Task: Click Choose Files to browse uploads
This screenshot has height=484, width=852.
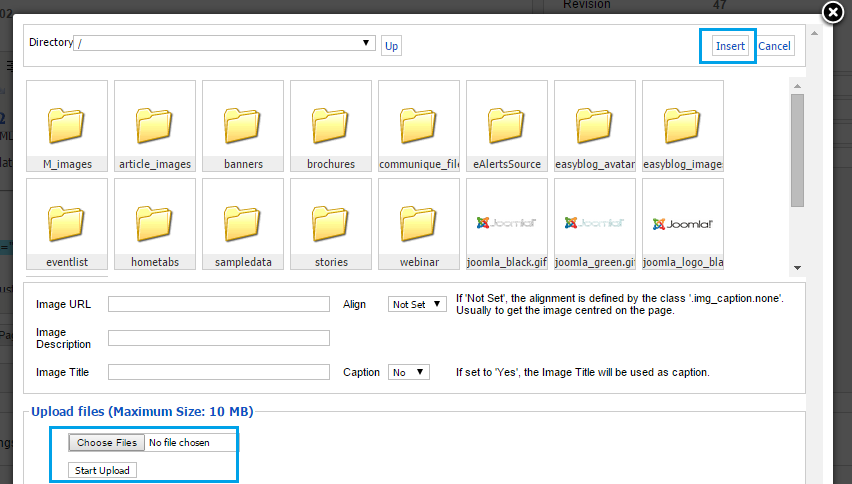Action: 107,442
